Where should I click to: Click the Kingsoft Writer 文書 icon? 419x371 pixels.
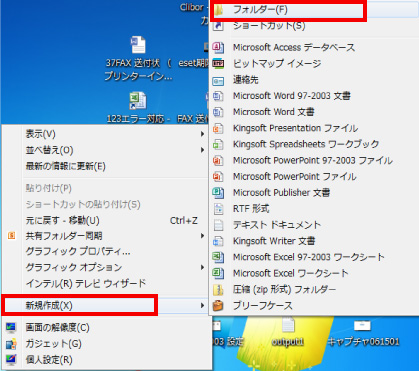218,241
